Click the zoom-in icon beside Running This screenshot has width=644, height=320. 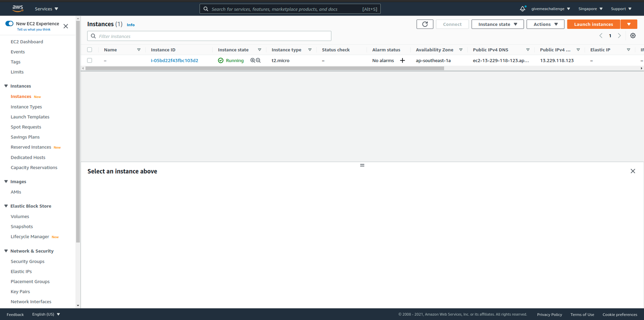point(253,60)
